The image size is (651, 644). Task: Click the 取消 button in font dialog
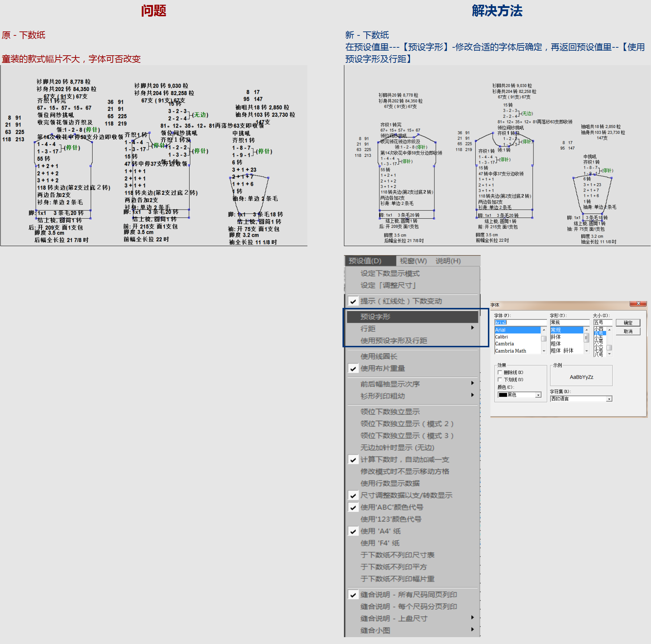pos(628,331)
